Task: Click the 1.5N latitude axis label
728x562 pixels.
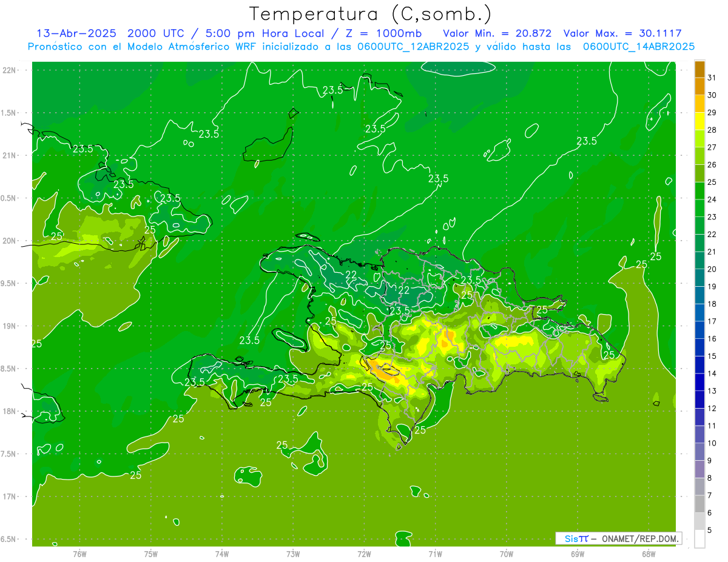Action: click(9, 113)
